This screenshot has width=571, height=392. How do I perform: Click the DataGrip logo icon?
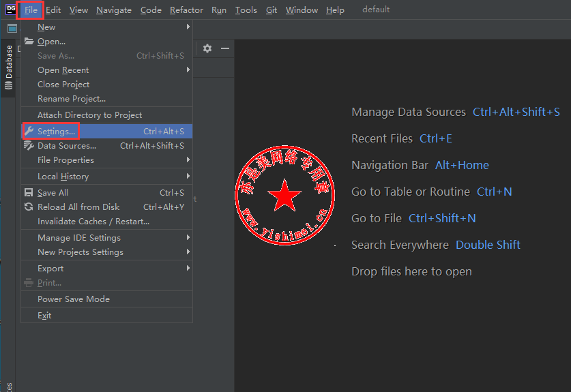(10, 10)
